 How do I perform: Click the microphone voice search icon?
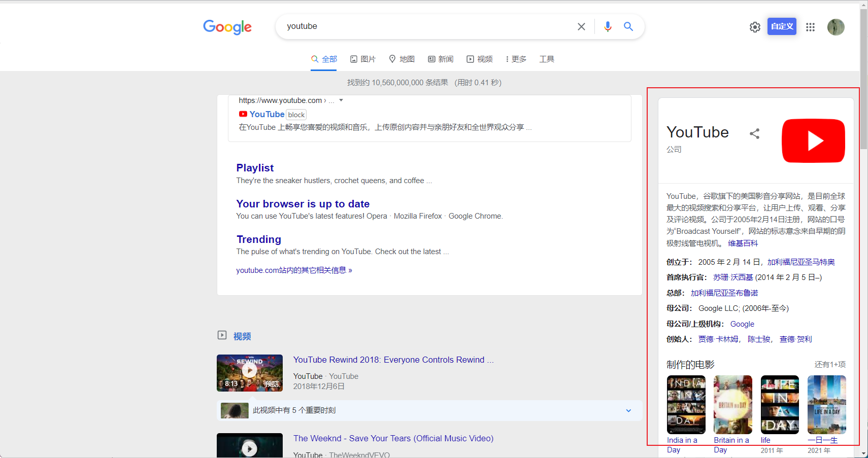point(608,26)
